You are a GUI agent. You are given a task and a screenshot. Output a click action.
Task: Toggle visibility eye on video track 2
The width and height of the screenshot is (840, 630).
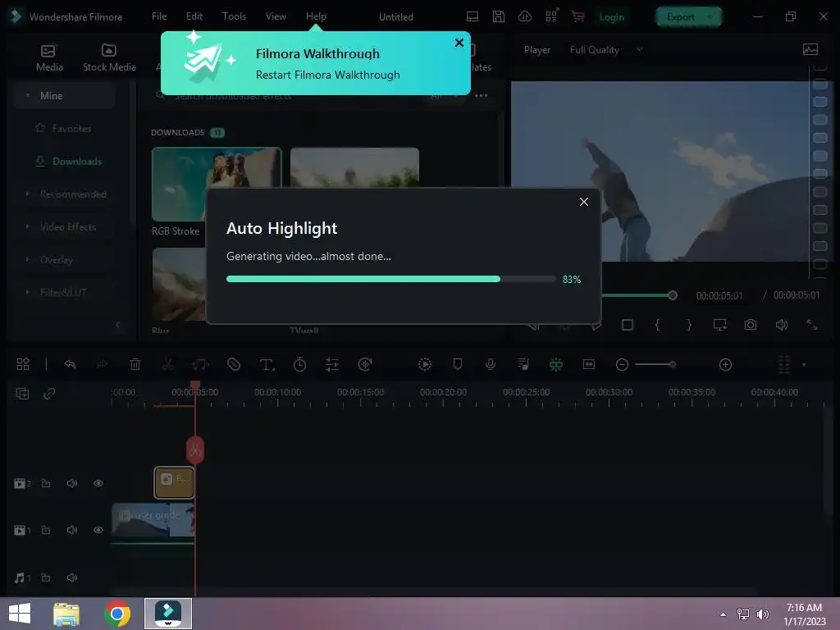click(98, 483)
